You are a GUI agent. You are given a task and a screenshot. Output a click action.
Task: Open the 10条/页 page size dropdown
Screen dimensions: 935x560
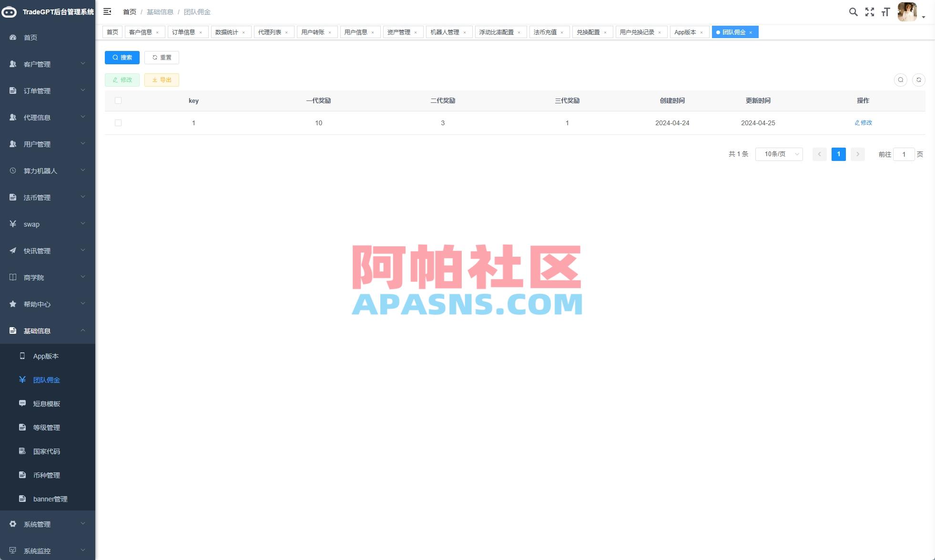point(779,154)
